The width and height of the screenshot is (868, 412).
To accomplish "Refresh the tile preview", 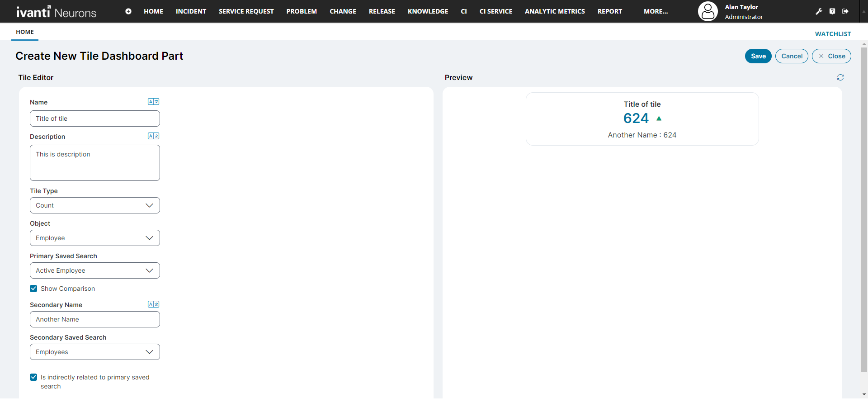I will pos(840,77).
